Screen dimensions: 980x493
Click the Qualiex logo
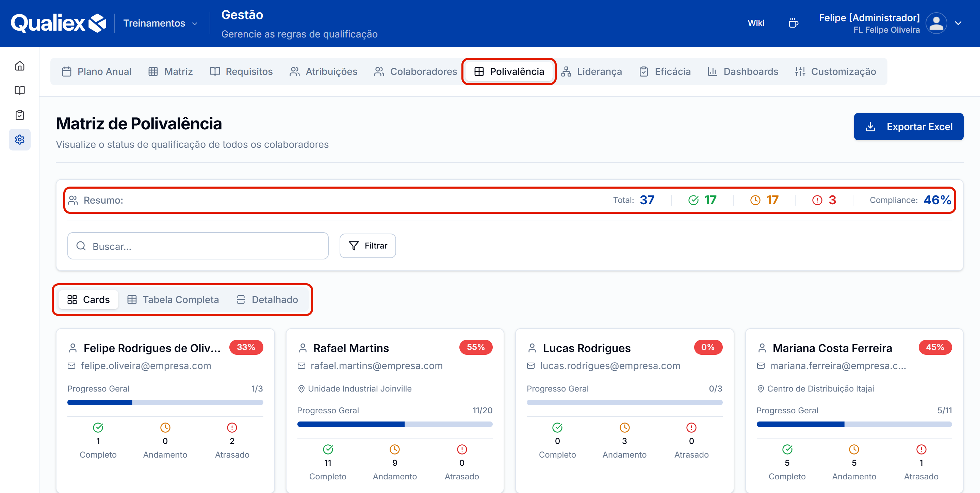click(58, 23)
